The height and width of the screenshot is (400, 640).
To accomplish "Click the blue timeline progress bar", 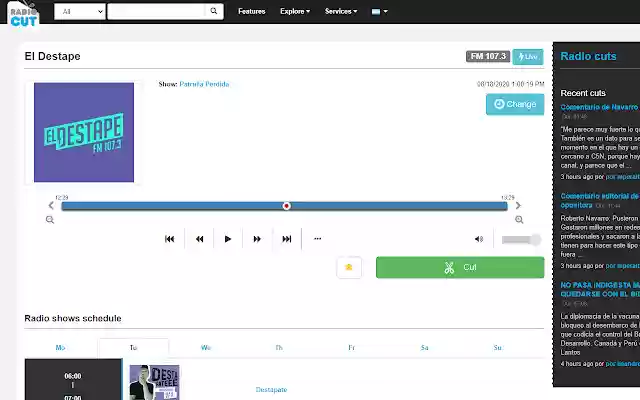I will pos(284,206).
